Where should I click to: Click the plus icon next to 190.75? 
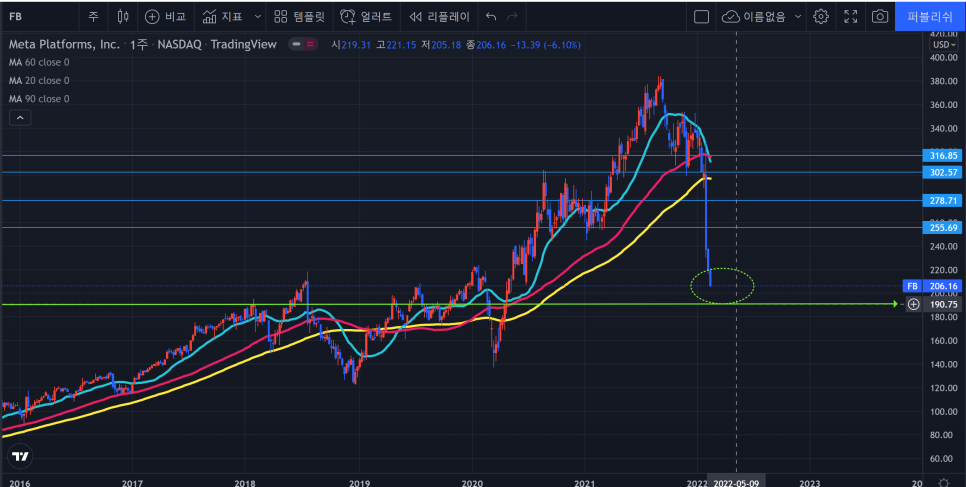point(914,304)
